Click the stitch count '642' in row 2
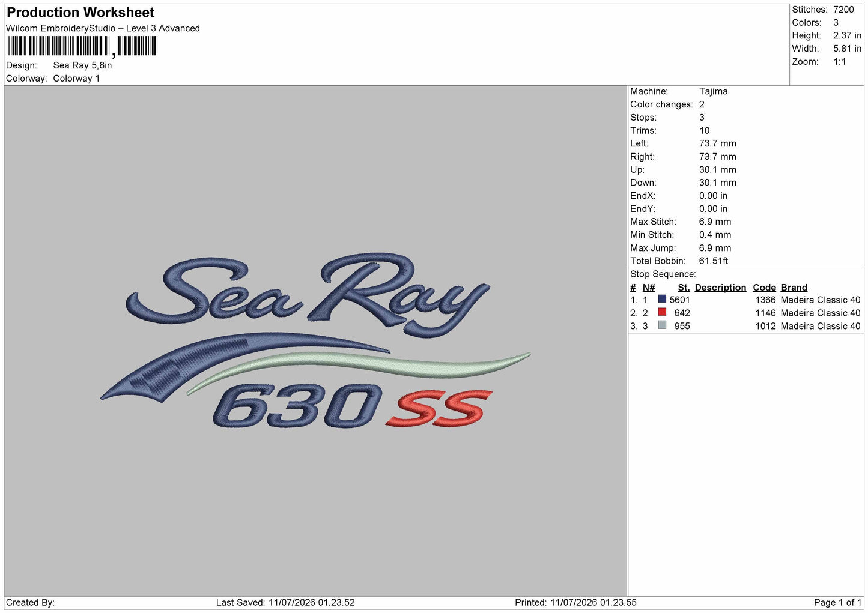This screenshot has height=613, width=868. coord(682,313)
